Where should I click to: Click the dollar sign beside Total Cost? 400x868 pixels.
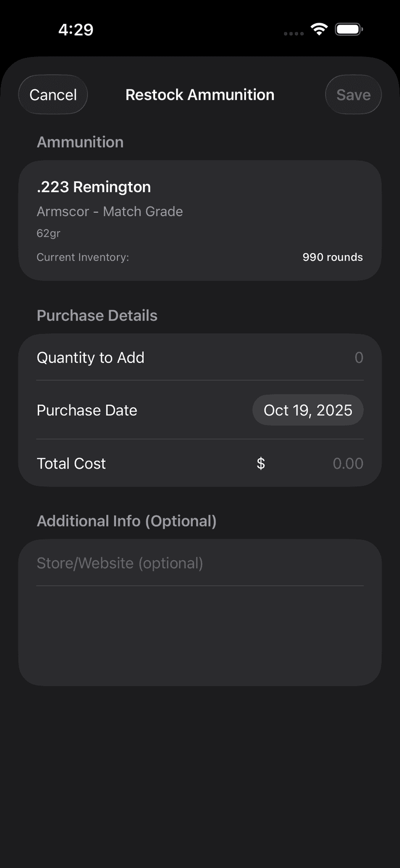pyautogui.click(x=261, y=464)
